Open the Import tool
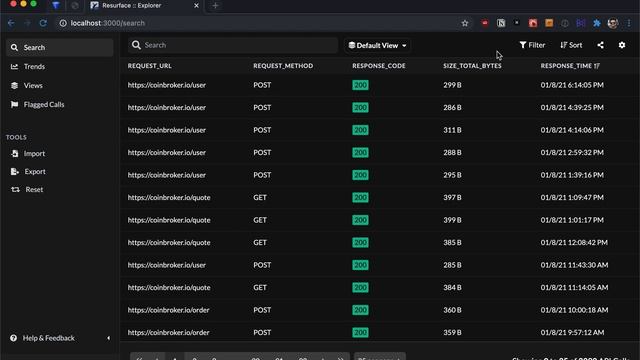 tap(34, 153)
